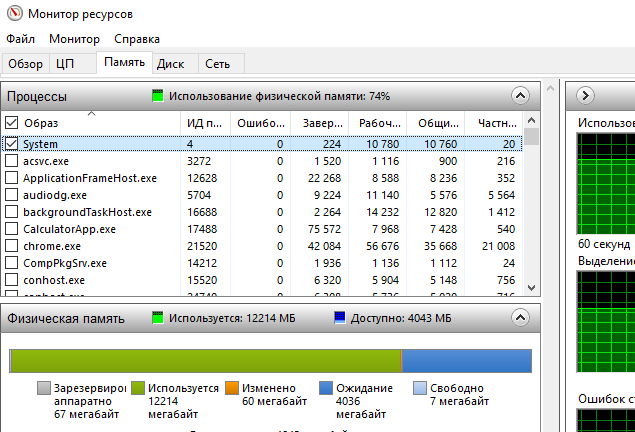The image size is (635, 432).
Task: Select the Память tab
Action: click(x=124, y=62)
